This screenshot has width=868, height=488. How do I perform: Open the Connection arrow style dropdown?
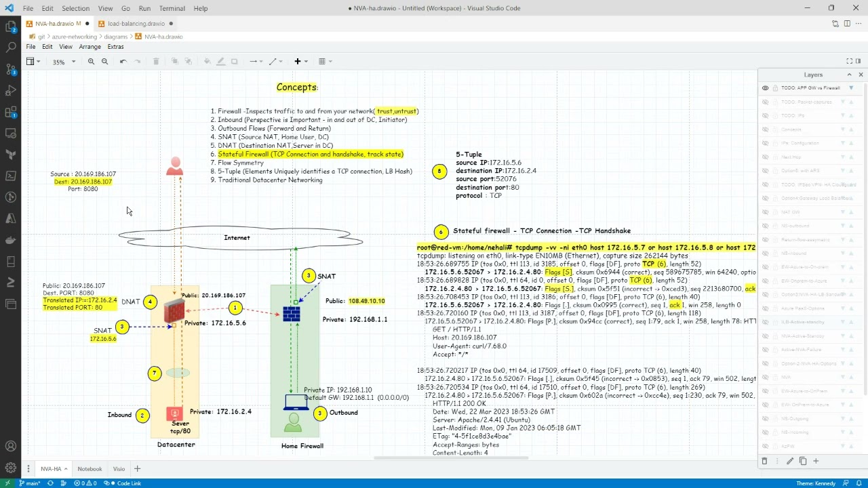tap(256, 62)
